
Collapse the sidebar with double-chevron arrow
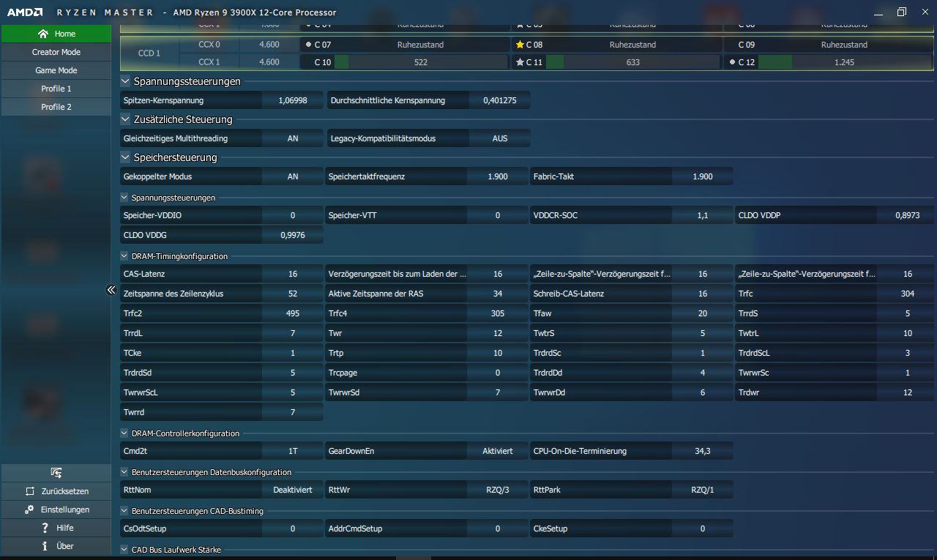coord(111,290)
